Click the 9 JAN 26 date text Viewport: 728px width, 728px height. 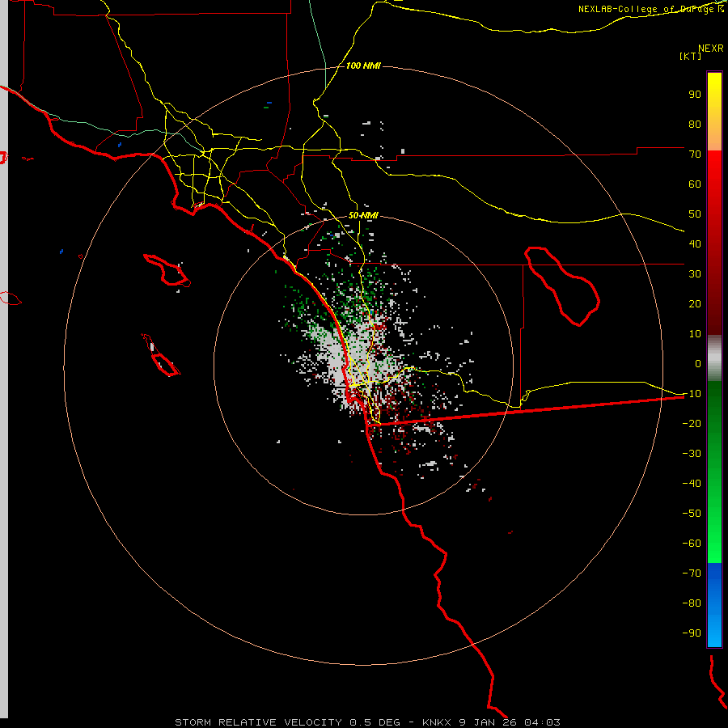click(489, 722)
